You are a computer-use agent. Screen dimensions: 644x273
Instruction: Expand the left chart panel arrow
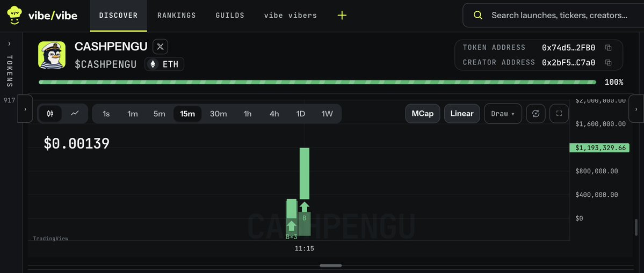point(25,109)
